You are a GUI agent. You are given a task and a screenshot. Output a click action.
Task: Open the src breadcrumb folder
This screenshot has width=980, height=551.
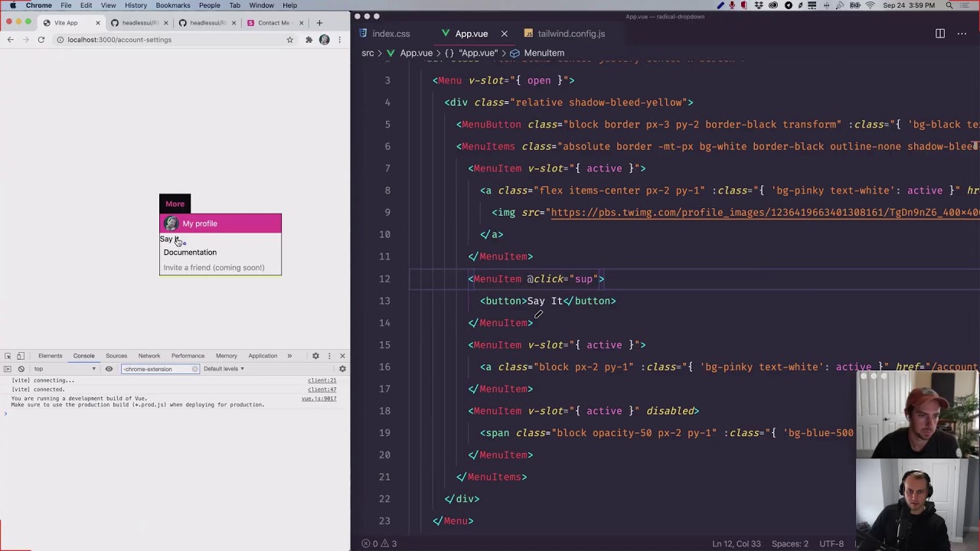click(x=367, y=53)
